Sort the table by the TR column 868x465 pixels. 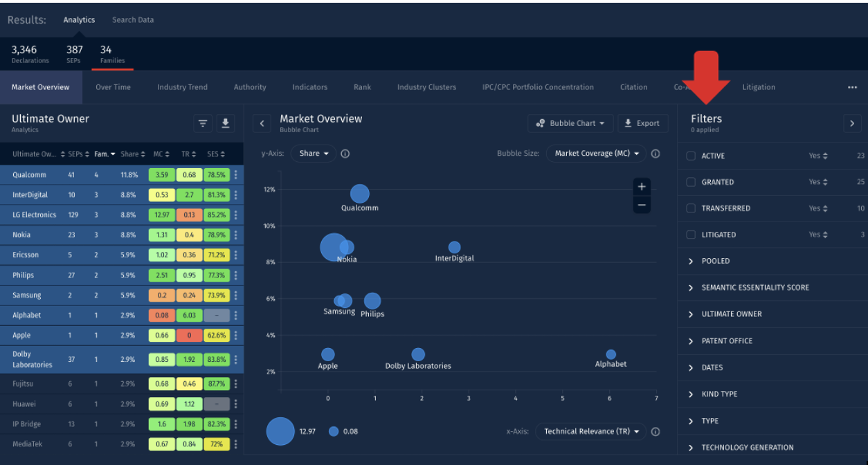coord(189,154)
